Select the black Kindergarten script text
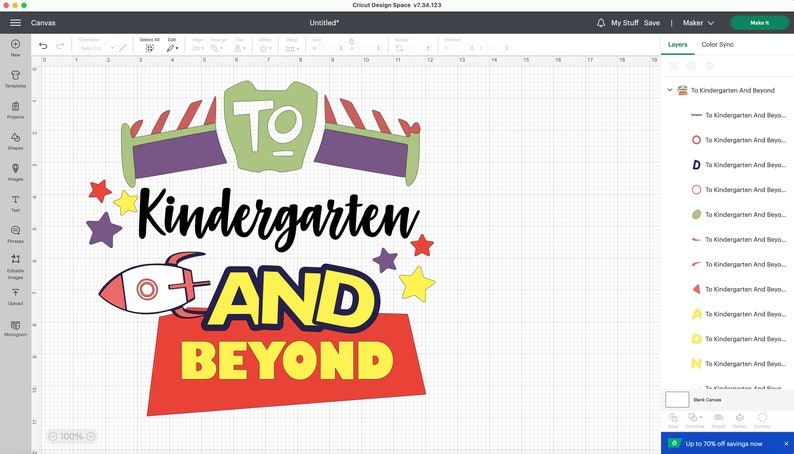This screenshot has width=794, height=454. coord(279,219)
